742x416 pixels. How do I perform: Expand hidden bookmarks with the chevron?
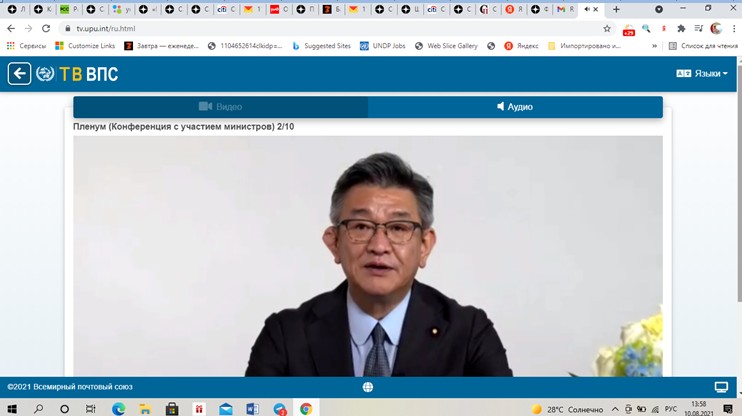point(654,46)
